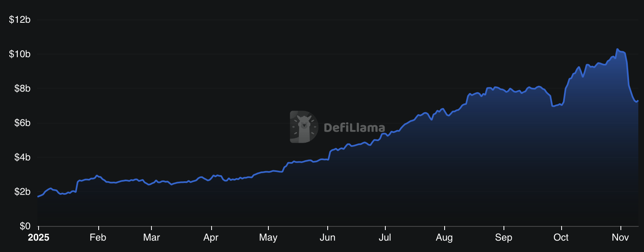Image resolution: width=644 pixels, height=252 pixels.
Task: Click the Jun x-axis label
Action: coord(328,238)
